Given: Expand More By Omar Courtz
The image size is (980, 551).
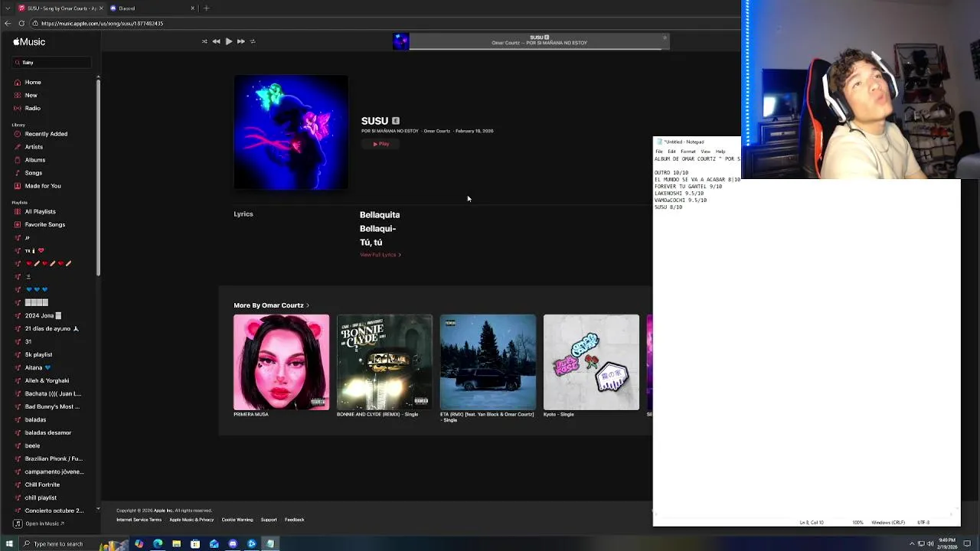Looking at the screenshot, I should pos(271,305).
